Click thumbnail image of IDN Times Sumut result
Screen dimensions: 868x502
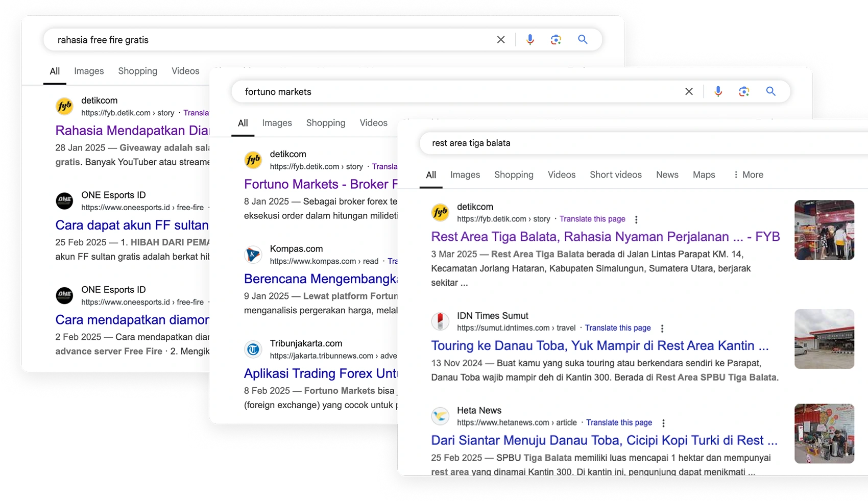pyautogui.click(x=824, y=339)
